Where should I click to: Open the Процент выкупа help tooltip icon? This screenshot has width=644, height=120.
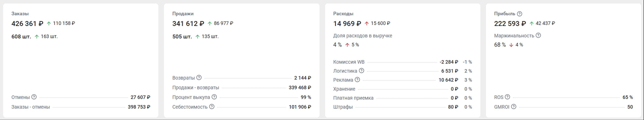click(x=214, y=97)
